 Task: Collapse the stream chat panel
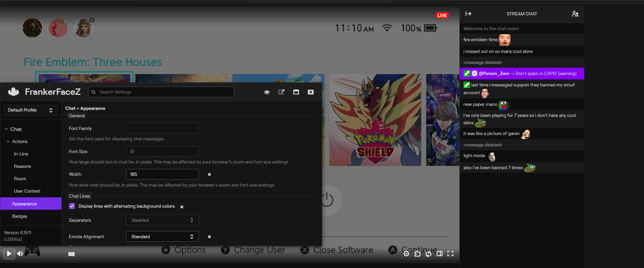pos(468,14)
